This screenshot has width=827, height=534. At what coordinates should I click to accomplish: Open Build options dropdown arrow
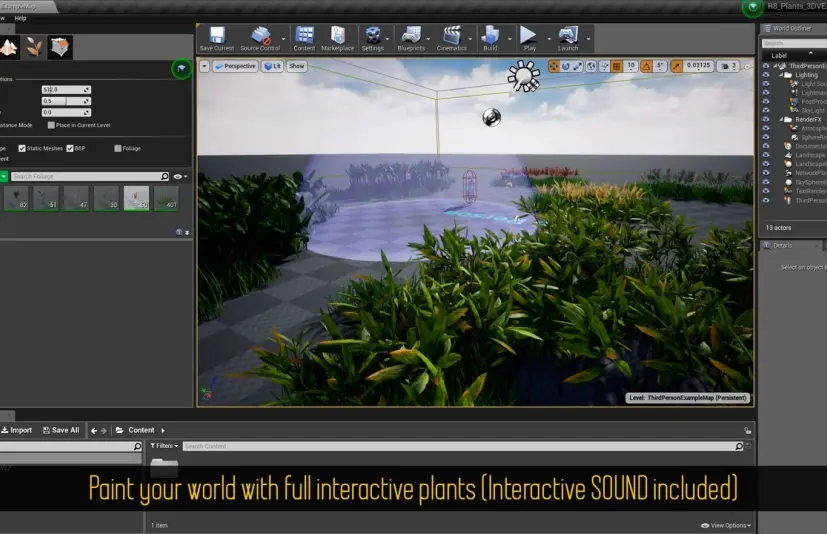509,39
